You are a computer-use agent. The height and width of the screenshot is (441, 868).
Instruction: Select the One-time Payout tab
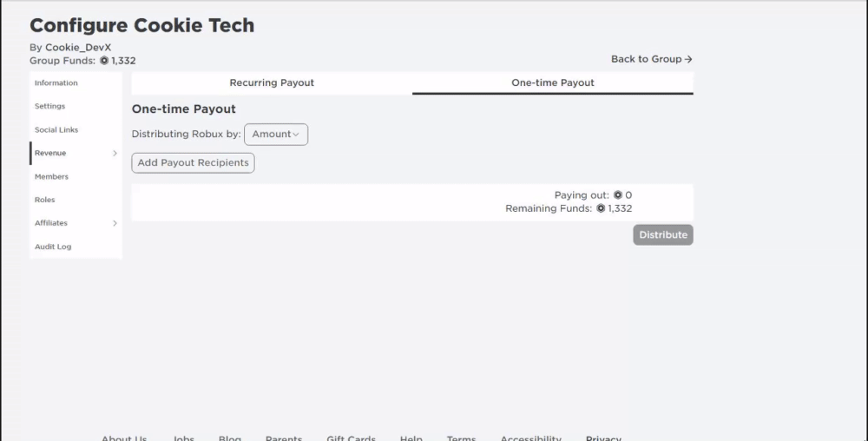tap(552, 83)
